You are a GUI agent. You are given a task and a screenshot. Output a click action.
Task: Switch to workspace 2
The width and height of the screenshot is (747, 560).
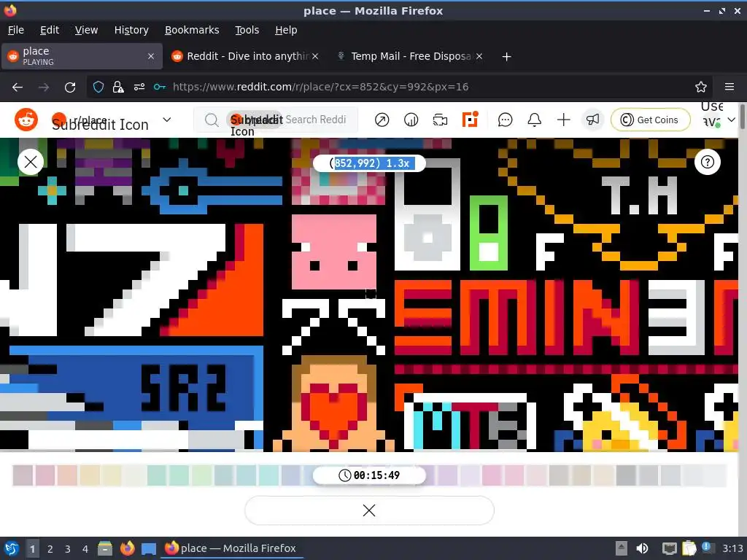point(50,549)
